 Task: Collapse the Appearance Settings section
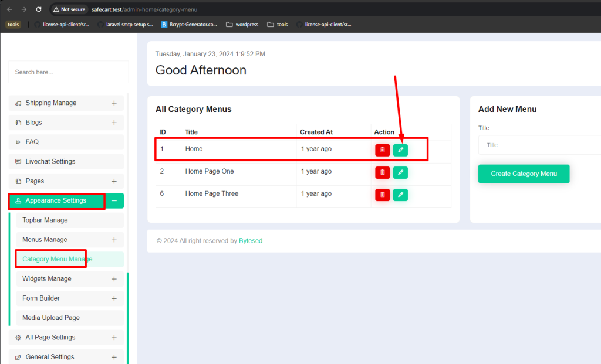click(x=114, y=200)
